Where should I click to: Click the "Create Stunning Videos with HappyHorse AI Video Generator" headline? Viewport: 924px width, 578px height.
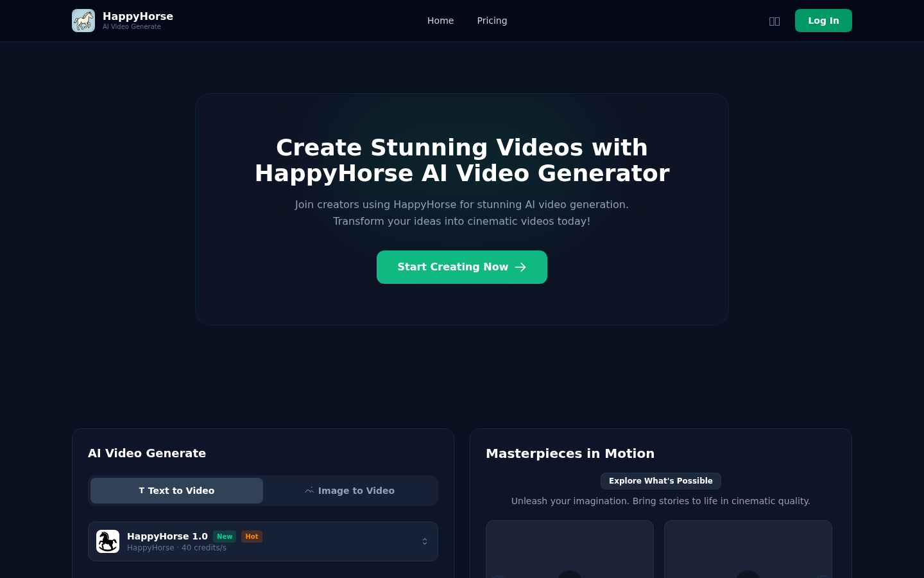pos(462,161)
